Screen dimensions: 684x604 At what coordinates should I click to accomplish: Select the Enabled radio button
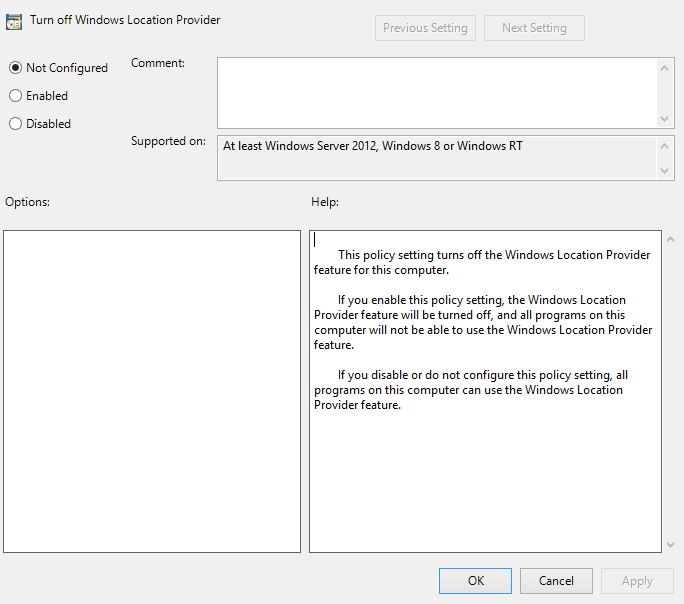(x=15, y=96)
